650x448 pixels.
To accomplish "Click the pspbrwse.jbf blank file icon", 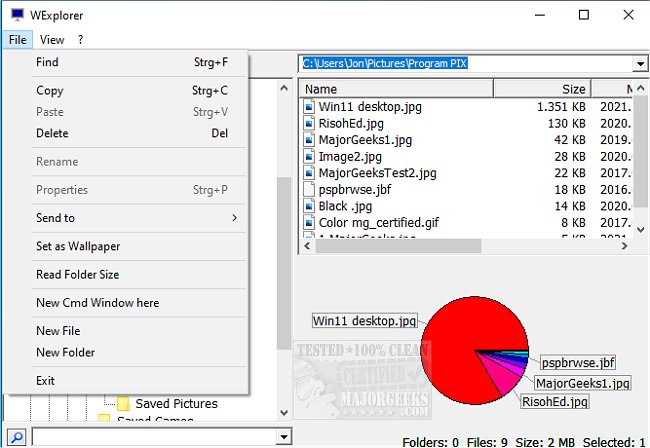I will (x=310, y=189).
